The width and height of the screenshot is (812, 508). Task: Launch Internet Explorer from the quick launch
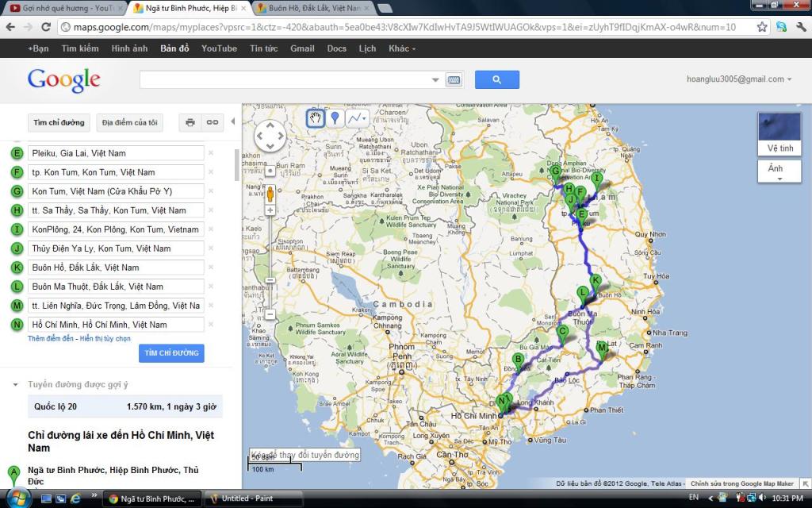(75, 498)
